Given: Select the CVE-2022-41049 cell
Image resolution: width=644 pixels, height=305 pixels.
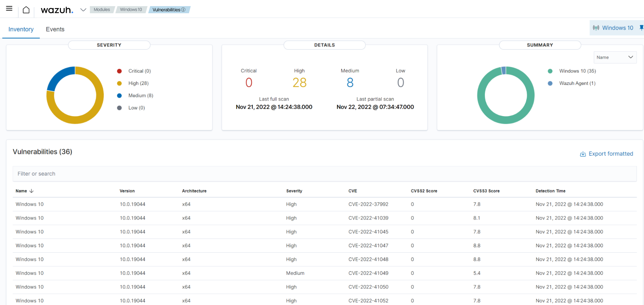Looking at the screenshot, I should pos(368,273).
